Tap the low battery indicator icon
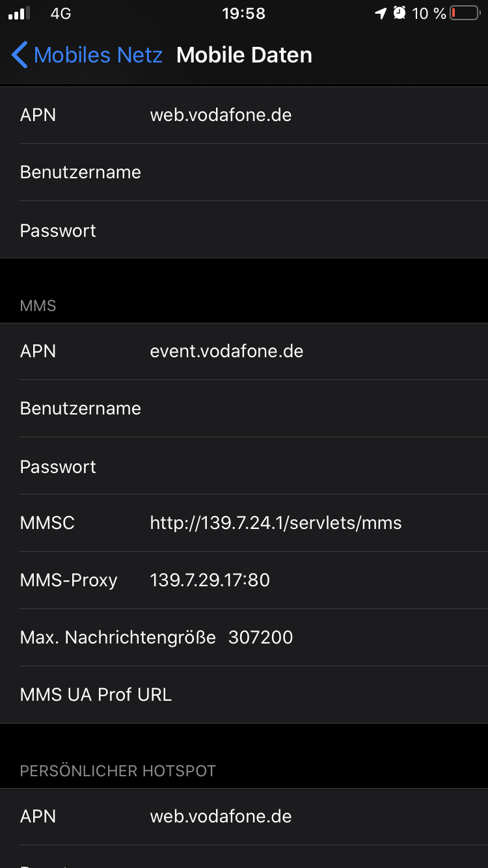The image size is (488, 868). click(x=465, y=14)
